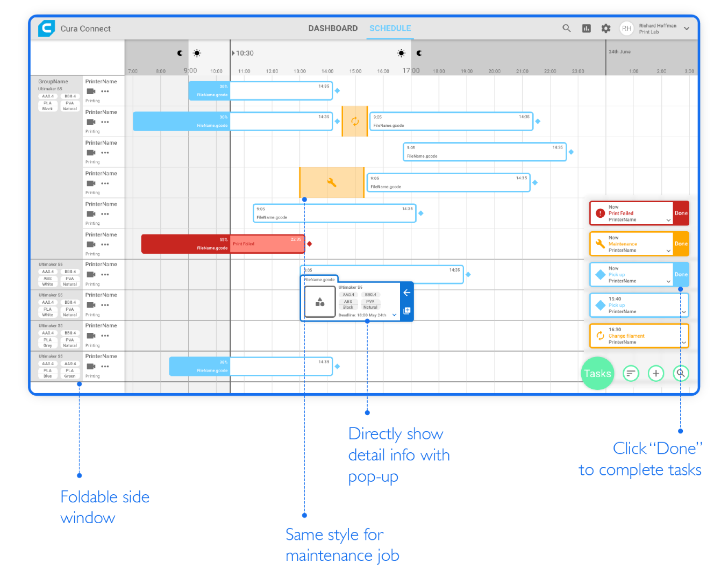Expand the 15:40 Pick up card chevron

(683, 312)
